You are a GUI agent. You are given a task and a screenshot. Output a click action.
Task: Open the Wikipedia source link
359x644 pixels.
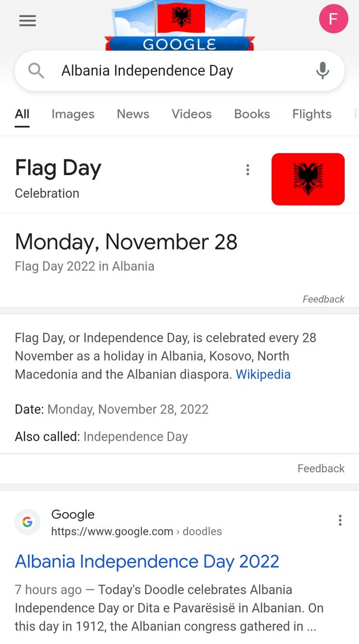click(263, 374)
